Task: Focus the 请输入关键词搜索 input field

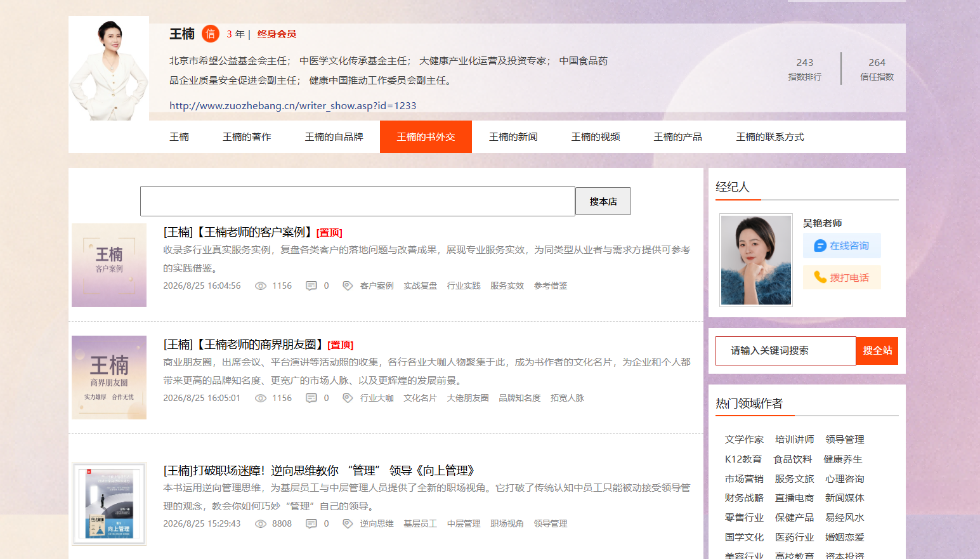Action: pos(786,351)
